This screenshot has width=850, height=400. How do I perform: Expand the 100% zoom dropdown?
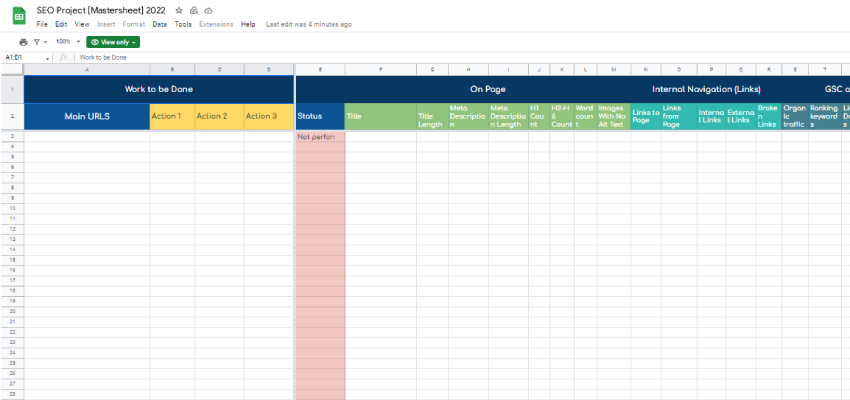click(67, 42)
